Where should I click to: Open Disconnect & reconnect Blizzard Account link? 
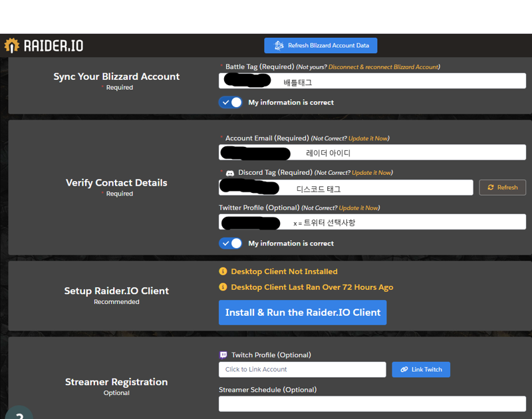click(x=384, y=67)
